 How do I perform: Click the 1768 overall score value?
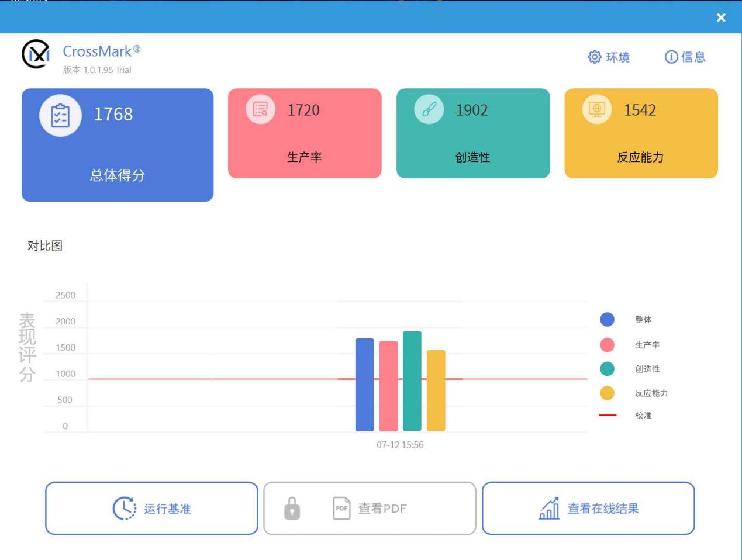click(x=113, y=114)
